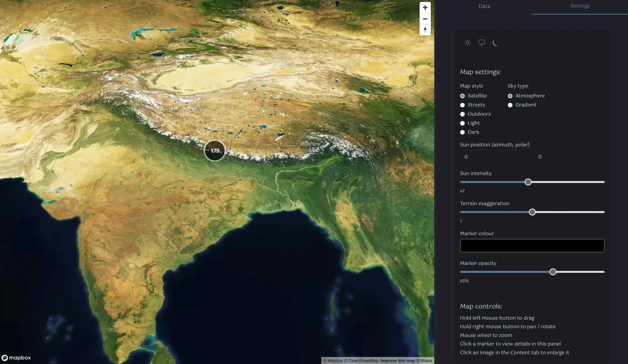Switch to light theme using sun icon
628x364 pixels.
pyautogui.click(x=467, y=42)
